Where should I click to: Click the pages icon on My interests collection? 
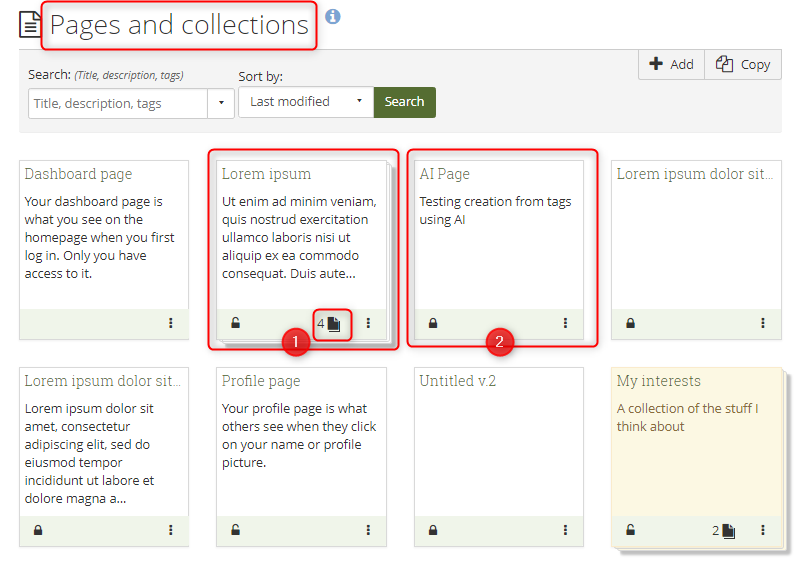click(x=728, y=531)
